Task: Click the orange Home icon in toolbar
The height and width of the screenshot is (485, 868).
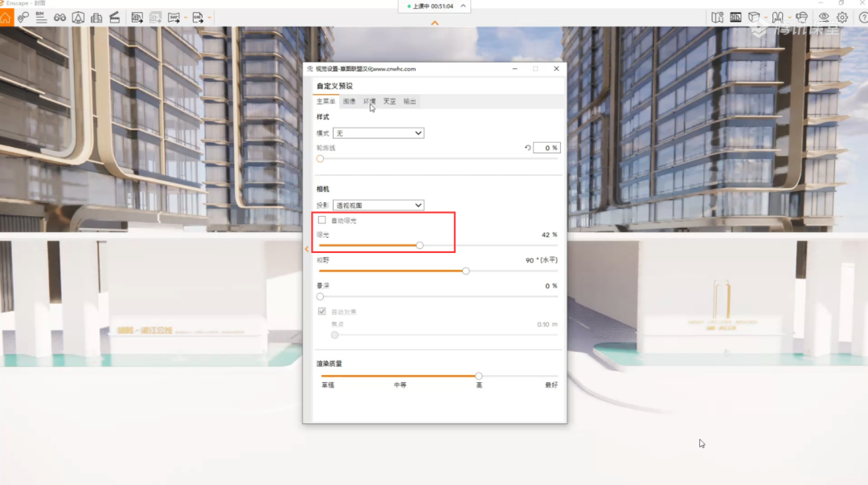Action: [6, 18]
